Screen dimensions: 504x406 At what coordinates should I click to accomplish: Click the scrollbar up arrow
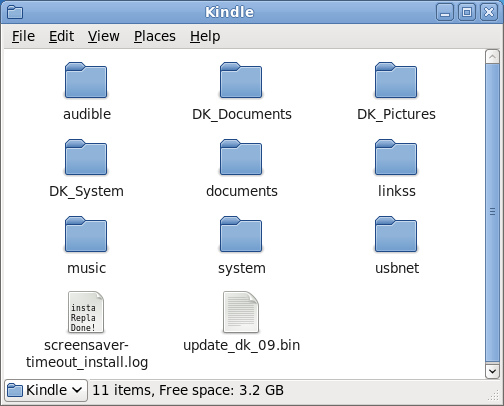coord(492,57)
